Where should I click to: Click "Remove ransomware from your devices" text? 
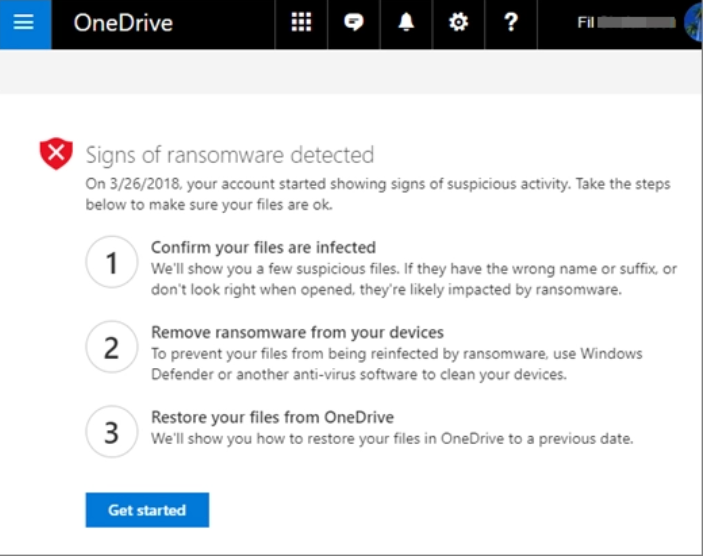[297, 332]
